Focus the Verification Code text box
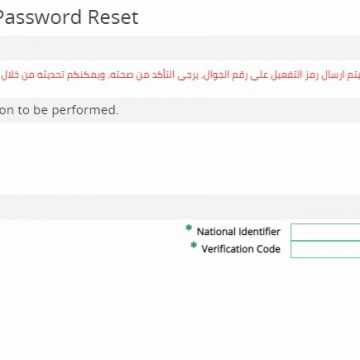This screenshot has height=360, width=360. (x=325, y=249)
